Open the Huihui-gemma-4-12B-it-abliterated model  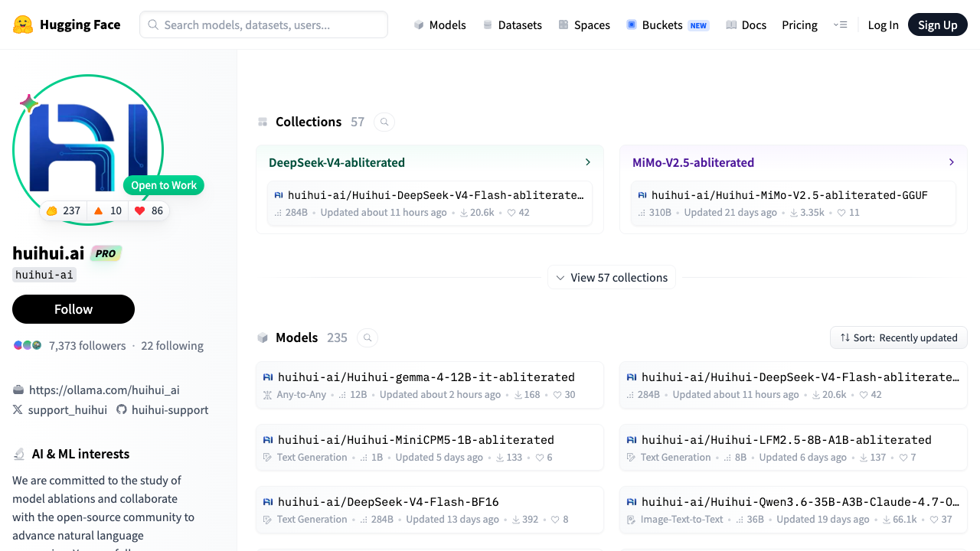click(x=430, y=385)
